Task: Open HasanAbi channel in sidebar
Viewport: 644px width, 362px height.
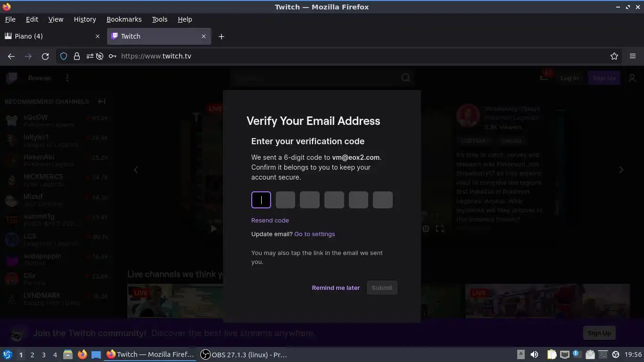Action: (57, 160)
